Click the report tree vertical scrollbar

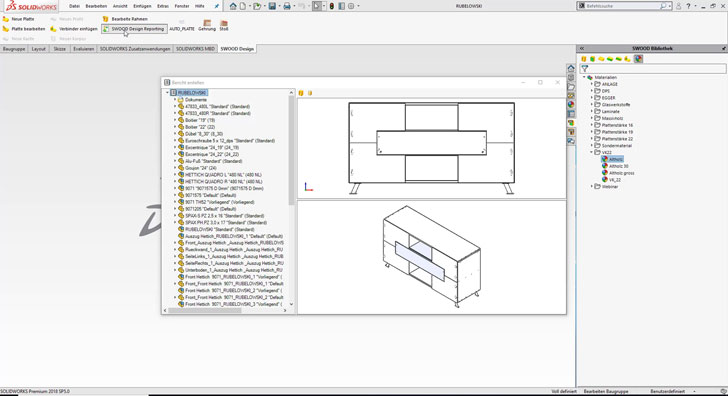click(x=291, y=150)
